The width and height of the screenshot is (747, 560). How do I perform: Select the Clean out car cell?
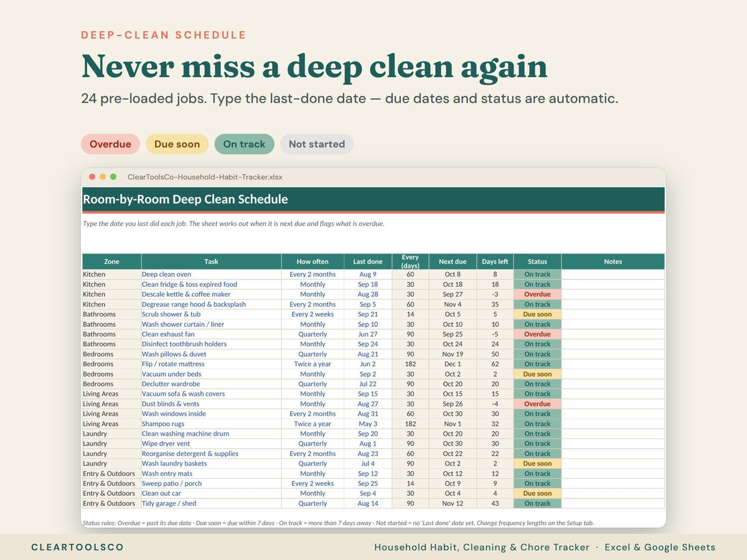(211, 493)
